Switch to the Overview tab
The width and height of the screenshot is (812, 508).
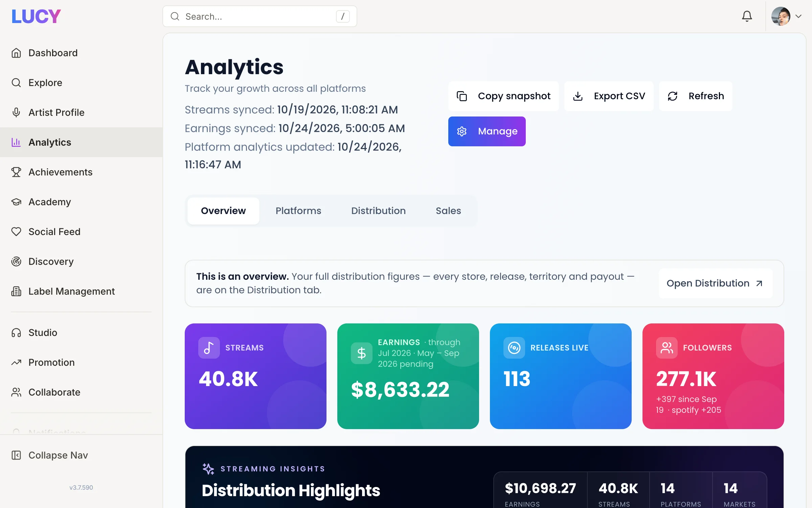223,211
